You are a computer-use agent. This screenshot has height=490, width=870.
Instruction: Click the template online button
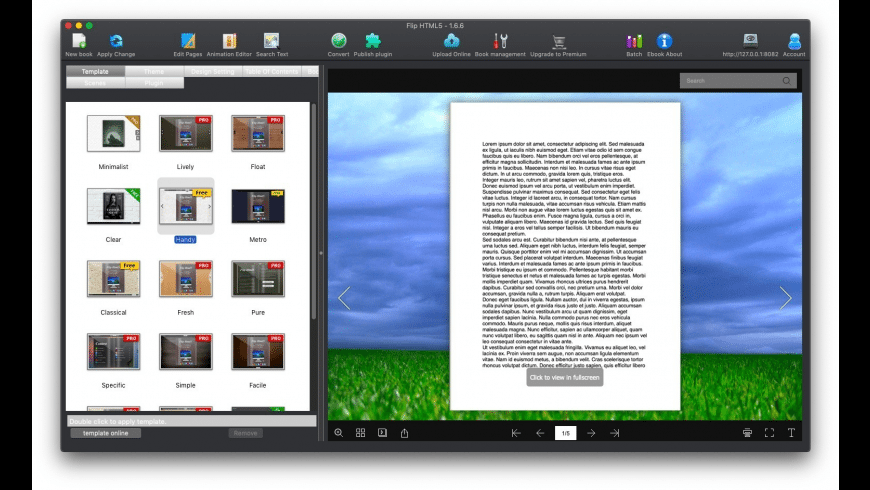click(105, 433)
